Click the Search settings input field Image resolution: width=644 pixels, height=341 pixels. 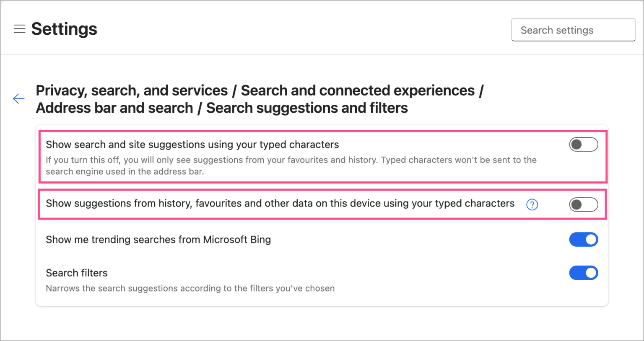click(x=573, y=30)
